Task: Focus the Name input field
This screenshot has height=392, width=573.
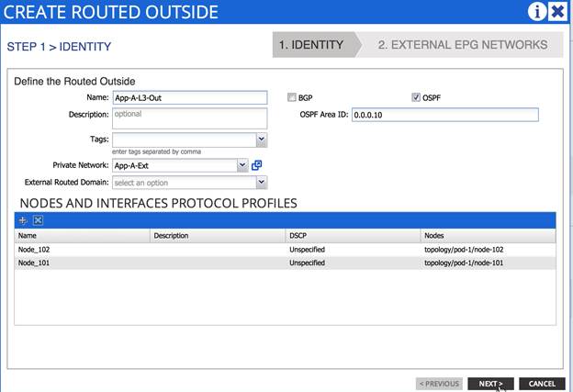Action: (x=190, y=97)
